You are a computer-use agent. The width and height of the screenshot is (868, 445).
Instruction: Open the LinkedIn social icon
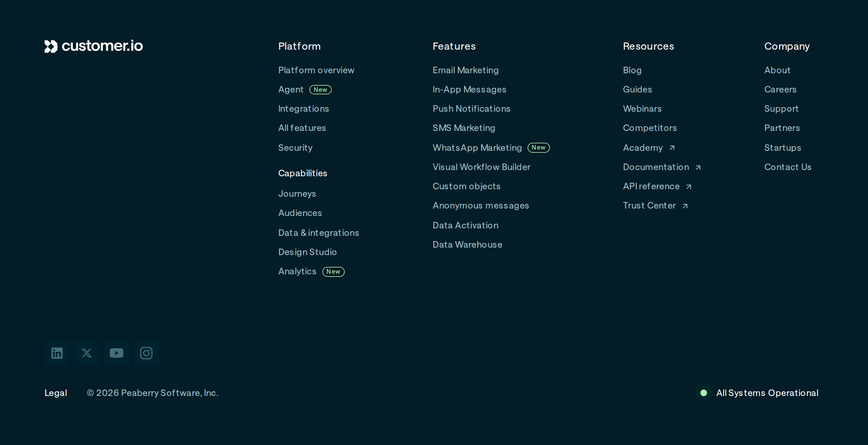click(57, 353)
